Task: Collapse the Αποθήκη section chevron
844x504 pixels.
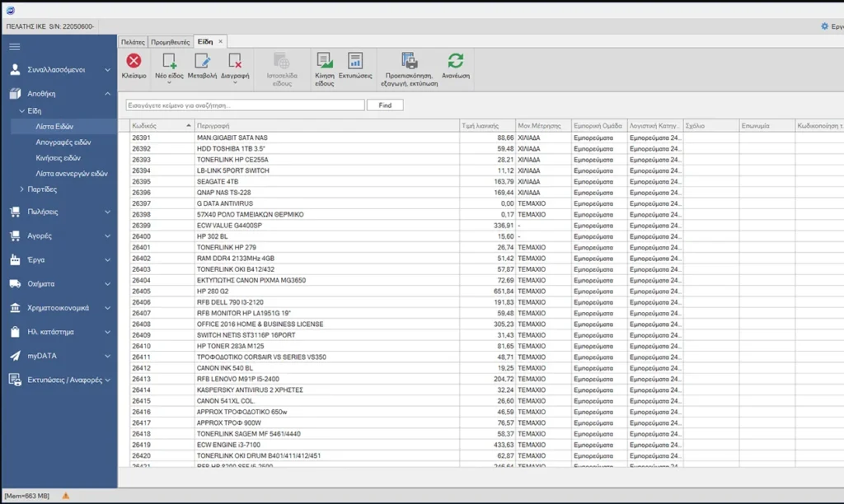Action: point(108,94)
